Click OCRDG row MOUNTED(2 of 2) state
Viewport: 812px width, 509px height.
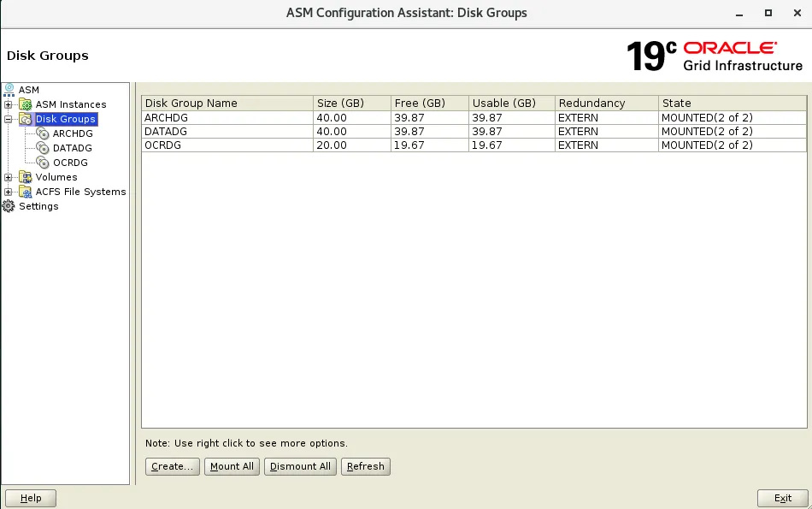tap(733, 145)
